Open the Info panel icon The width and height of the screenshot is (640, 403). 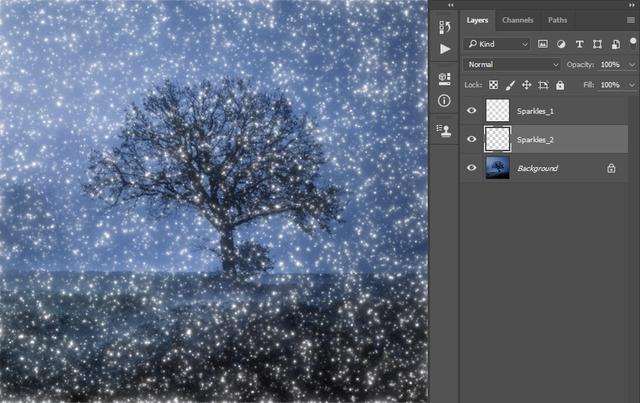[444, 100]
